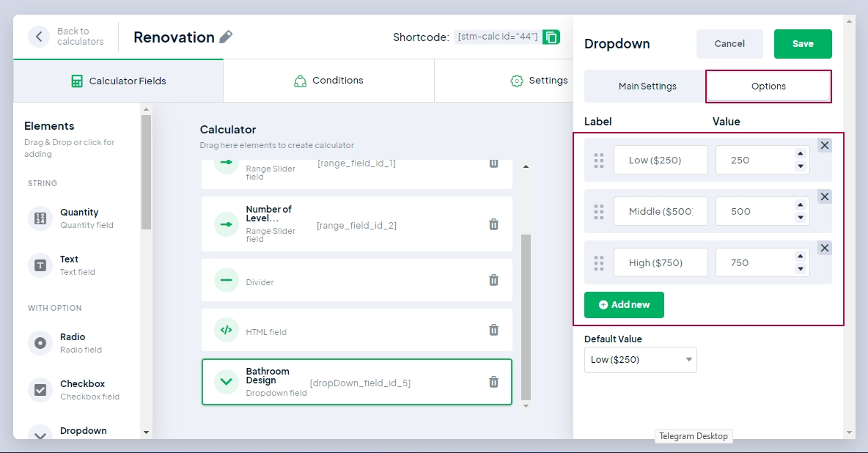The width and height of the screenshot is (868, 453).
Task: Open the Default Value dropdown
Action: click(641, 360)
